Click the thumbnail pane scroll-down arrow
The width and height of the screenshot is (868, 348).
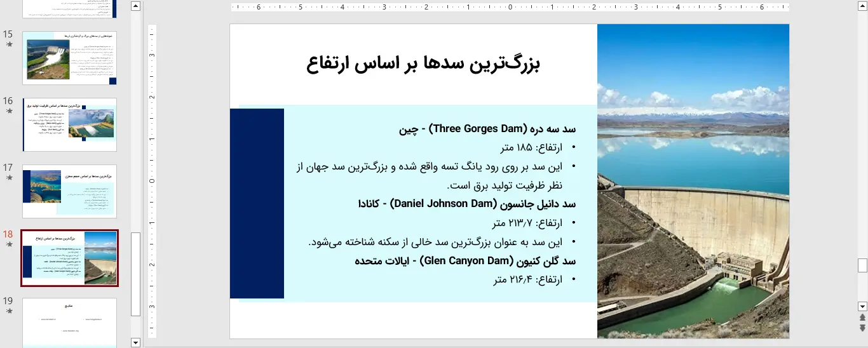point(135,343)
